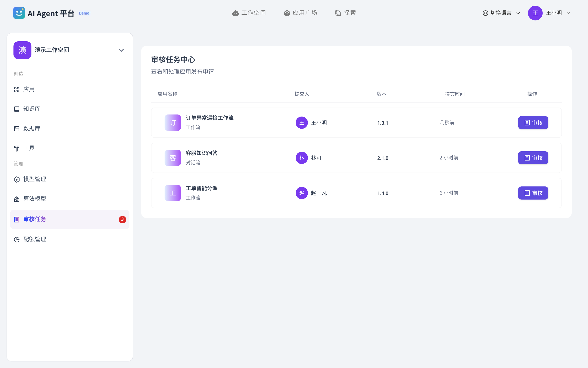This screenshot has width=588, height=368.
Task: Click the cube icon beside 应用广场
Action: (x=287, y=13)
